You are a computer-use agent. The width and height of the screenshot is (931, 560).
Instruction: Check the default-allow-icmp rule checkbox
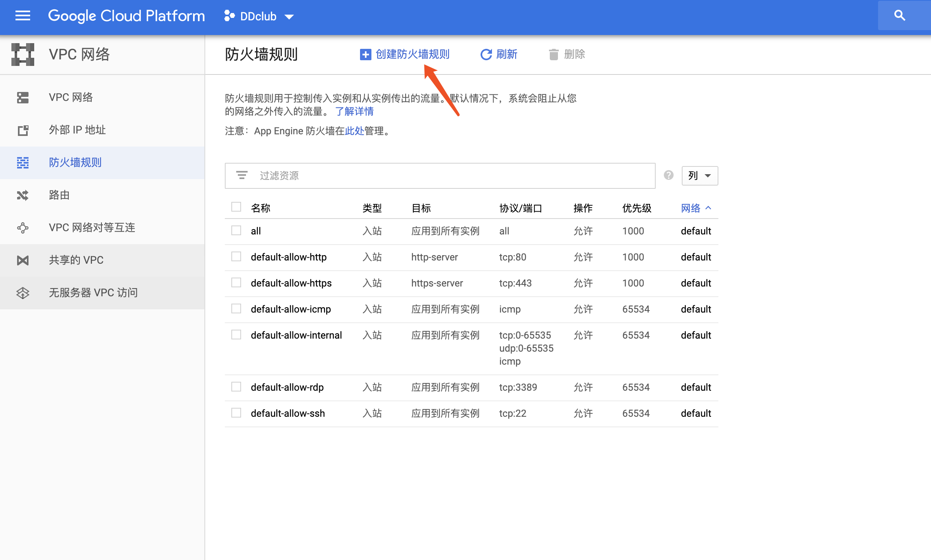236,308
